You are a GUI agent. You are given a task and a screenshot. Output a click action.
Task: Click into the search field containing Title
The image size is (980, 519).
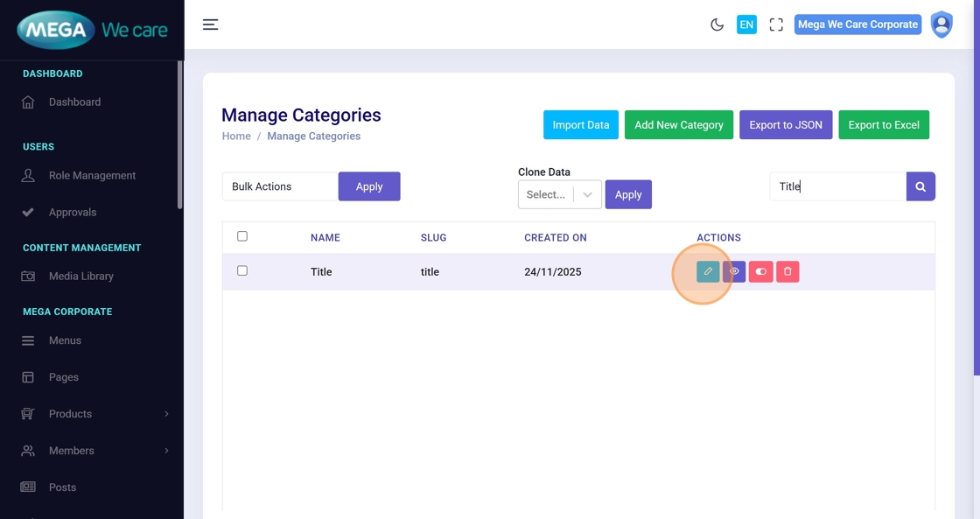coord(837,186)
